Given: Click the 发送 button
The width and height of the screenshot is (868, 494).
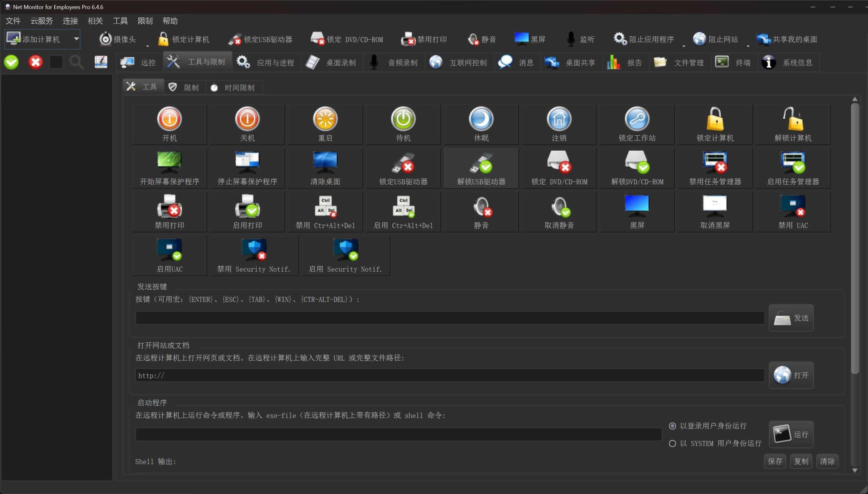Looking at the screenshot, I should 791,318.
